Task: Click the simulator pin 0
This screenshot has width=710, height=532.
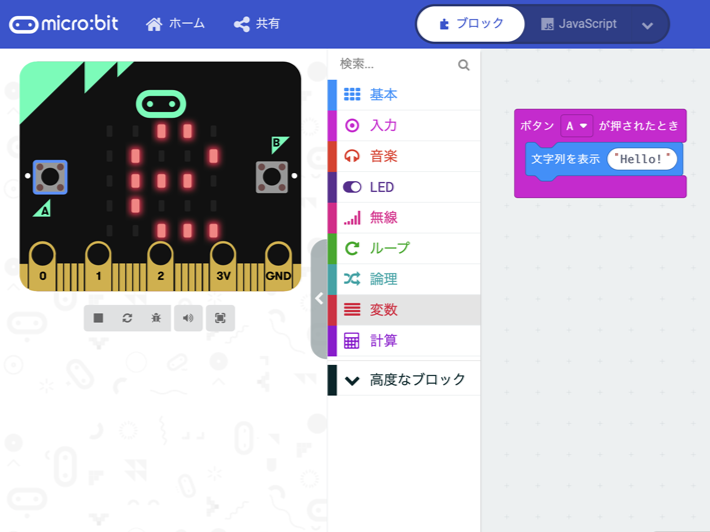Action: [x=43, y=266]
